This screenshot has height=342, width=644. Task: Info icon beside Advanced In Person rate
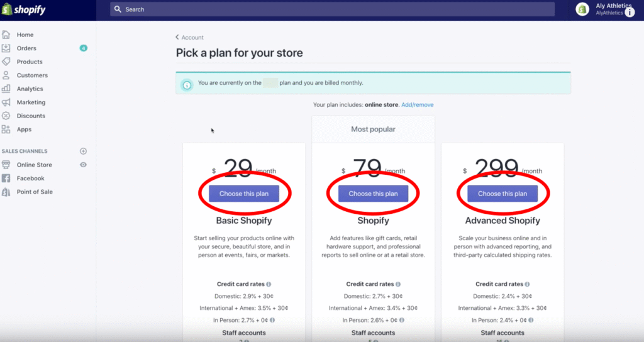tap(531, 320)
